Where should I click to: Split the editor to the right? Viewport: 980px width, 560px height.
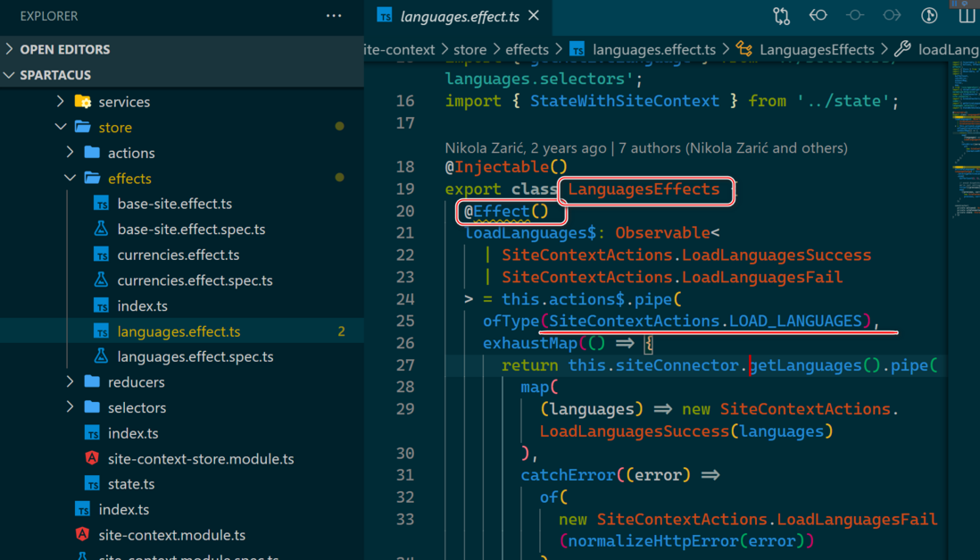pos(967,16)
